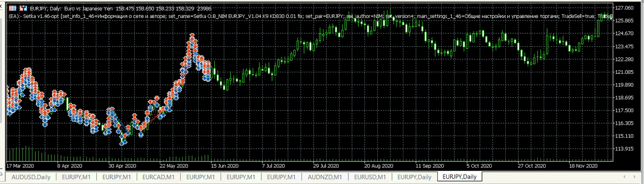Switch to the AUDUSD,Daily chart tab
644x184 pixels.
pyautogui.click(x=31, y=177)
